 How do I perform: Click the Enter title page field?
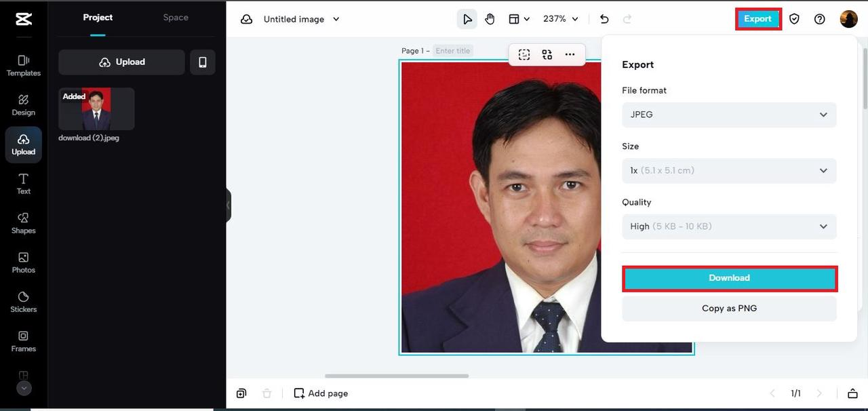(x=453, y=51)
